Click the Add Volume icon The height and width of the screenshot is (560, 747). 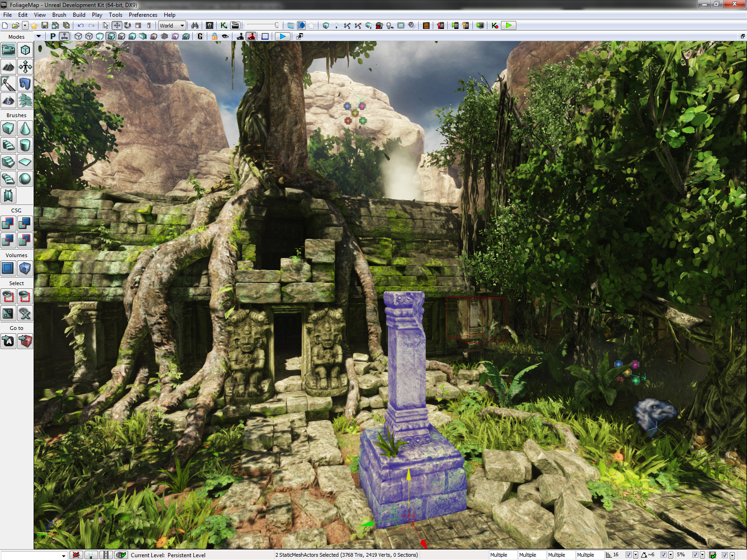pos(25,268)
